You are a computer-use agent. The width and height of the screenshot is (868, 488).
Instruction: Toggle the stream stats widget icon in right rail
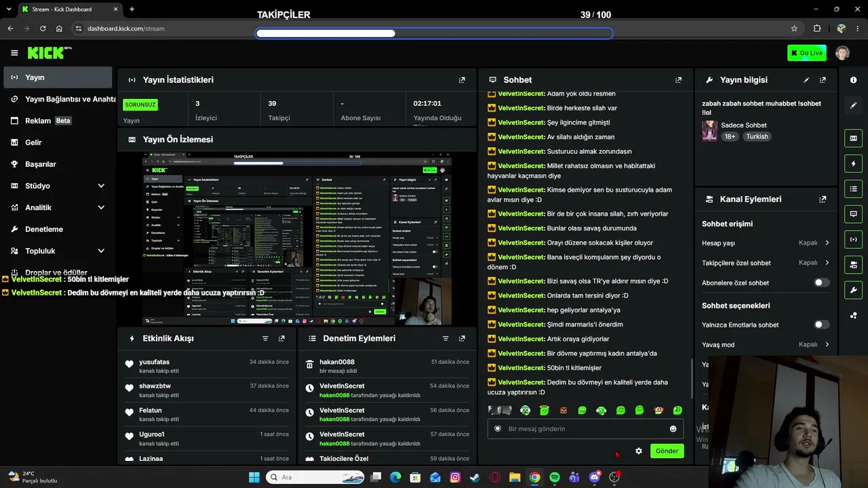(x=853, y=239)
